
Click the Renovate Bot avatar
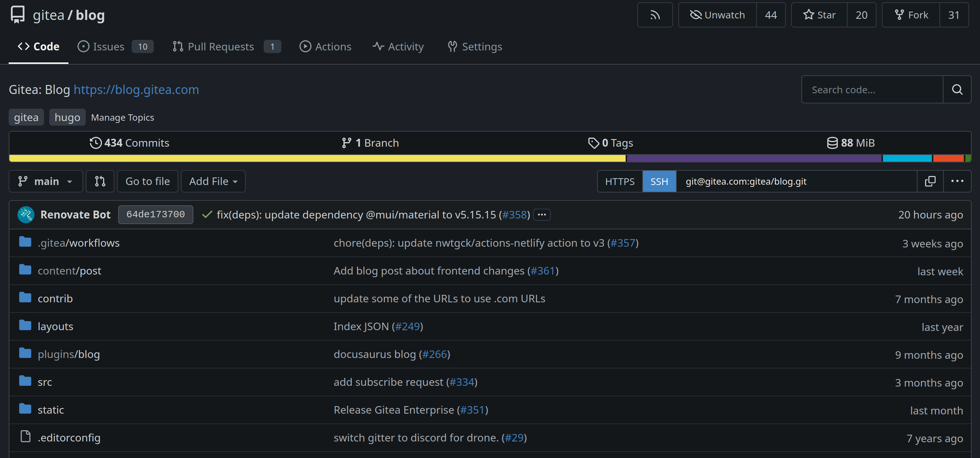pyautogui.click(x=26, y=215)
